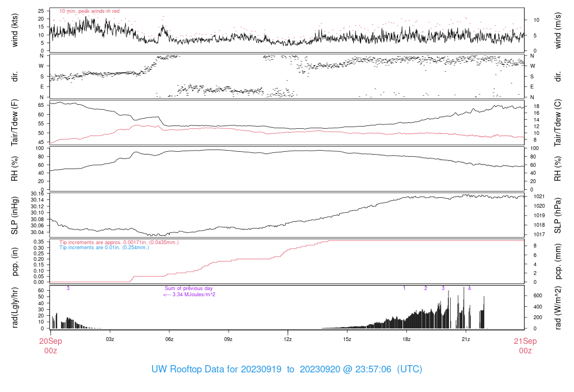Image resolution: width=574 pixels, height=392 pixels.
Task: Click the 'Tair/Tdew (F)' axis label
Action: pos(15,123)
